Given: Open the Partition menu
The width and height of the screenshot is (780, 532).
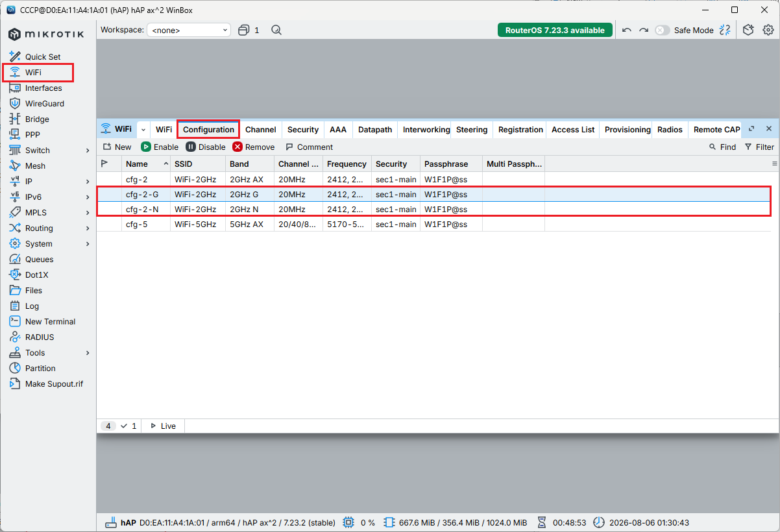Looking at the screenshot, I should [40, 369].
